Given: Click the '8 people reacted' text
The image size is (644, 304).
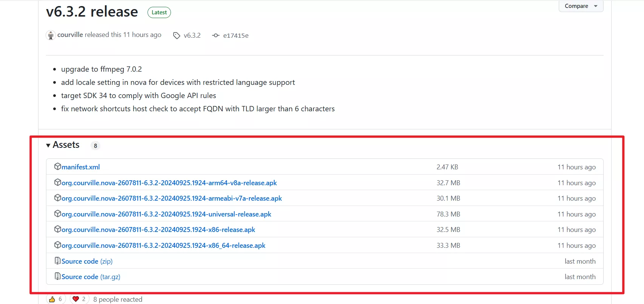Looking at the screenshot, I should click(118, 299).
